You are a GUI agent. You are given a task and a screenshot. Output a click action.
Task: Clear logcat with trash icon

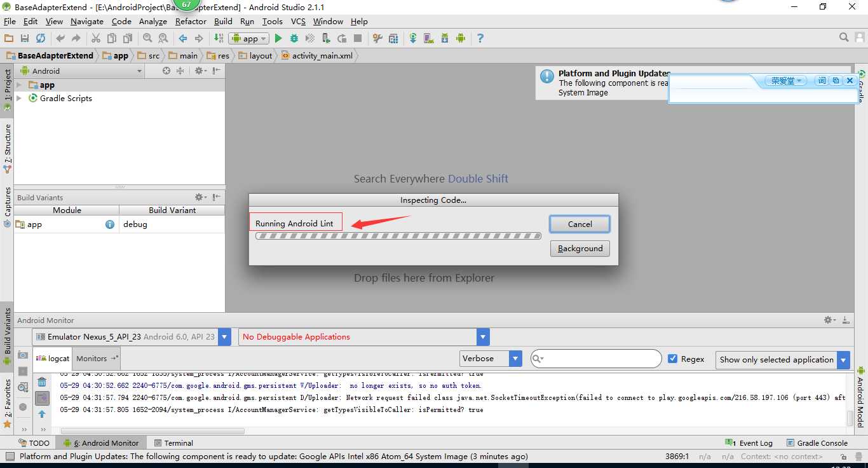[42, 382]
